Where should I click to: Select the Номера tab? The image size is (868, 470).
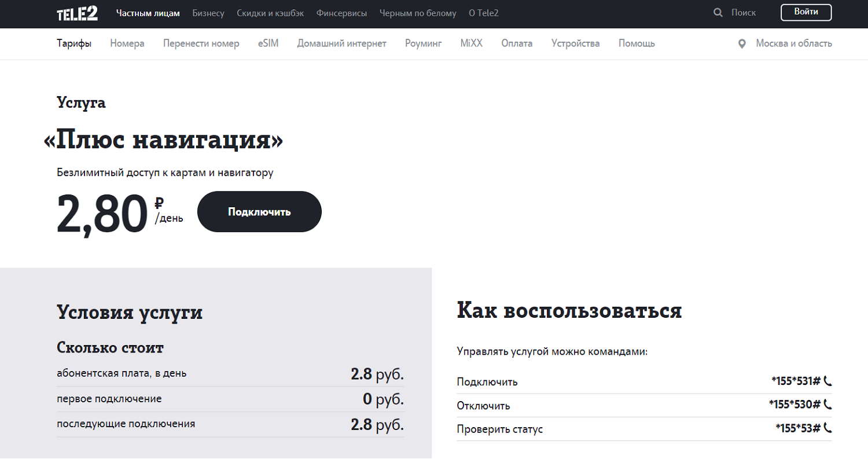pos(127,43)
